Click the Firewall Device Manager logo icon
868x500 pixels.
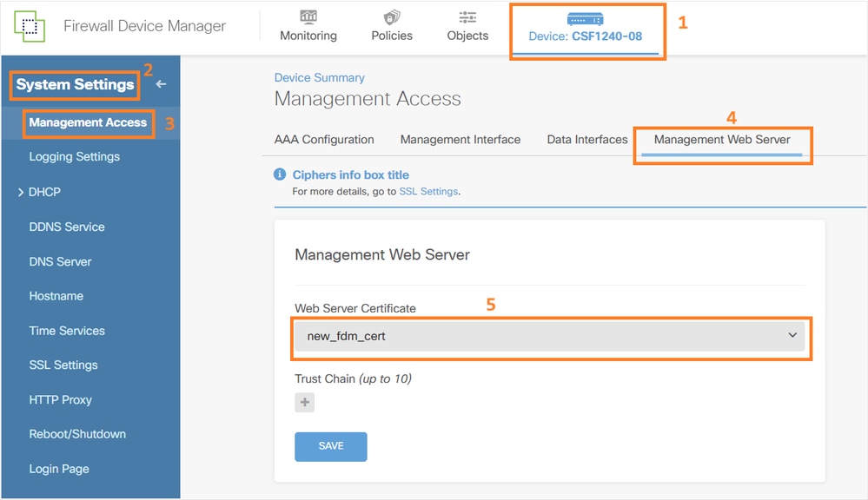(x=29, y=26)
